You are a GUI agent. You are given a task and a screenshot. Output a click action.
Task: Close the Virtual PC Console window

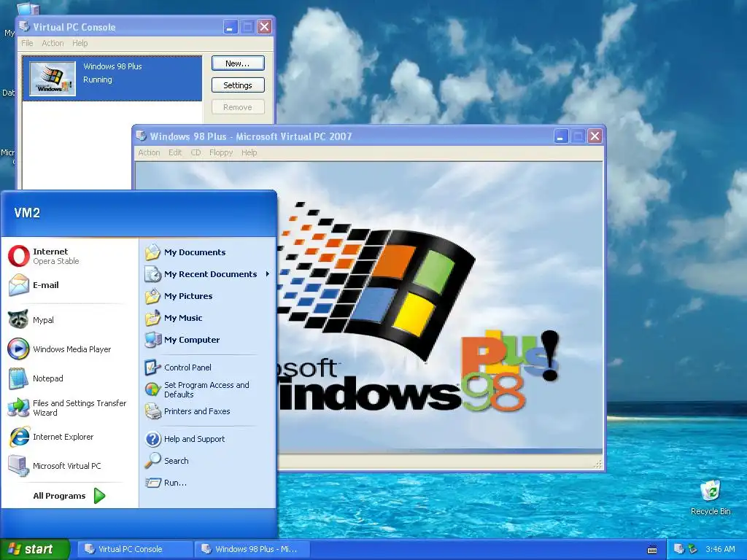(264, 27)
